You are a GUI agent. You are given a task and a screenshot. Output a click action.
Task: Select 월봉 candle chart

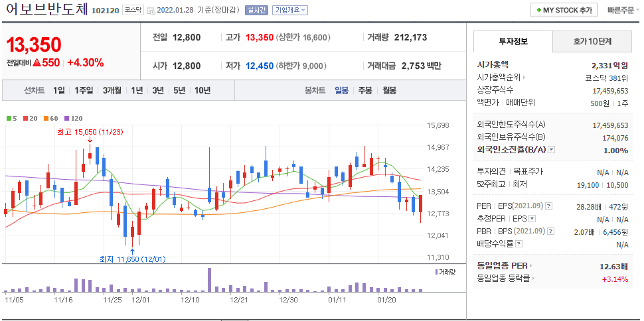tap(389, 90)
